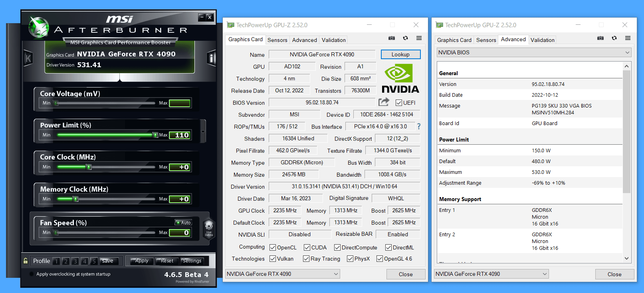Toggle Fan Speed Auto mode
The width and height of the screenshot is (644, 293).
183,223
